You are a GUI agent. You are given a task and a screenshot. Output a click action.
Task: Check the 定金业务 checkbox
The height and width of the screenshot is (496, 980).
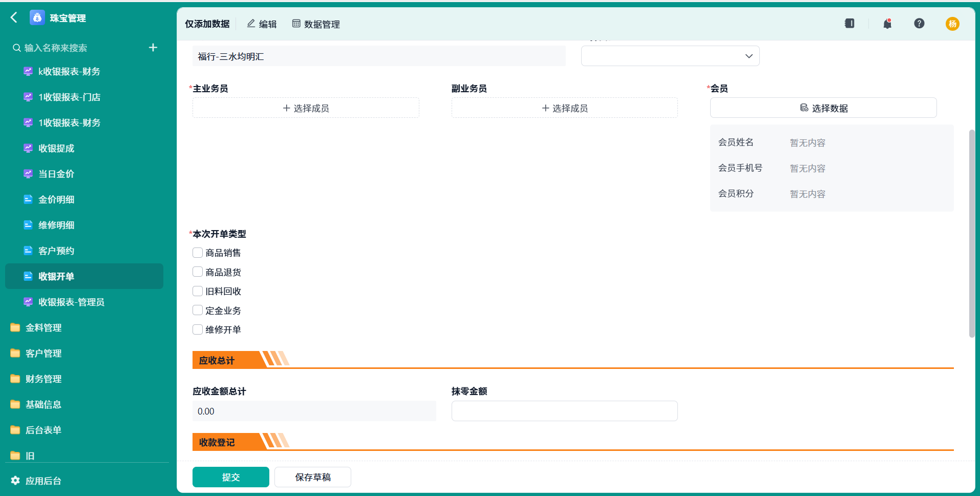(198, 310)
